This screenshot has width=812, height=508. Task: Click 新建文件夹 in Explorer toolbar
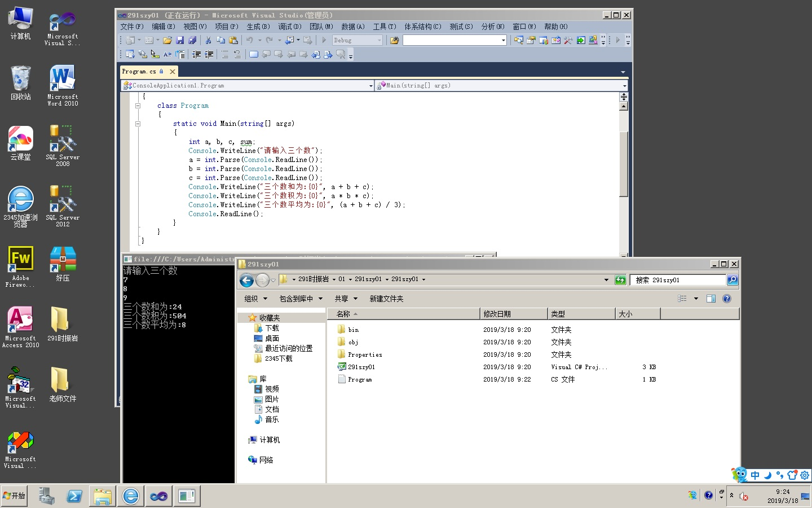pyautogui.click(x=386, y=299)
